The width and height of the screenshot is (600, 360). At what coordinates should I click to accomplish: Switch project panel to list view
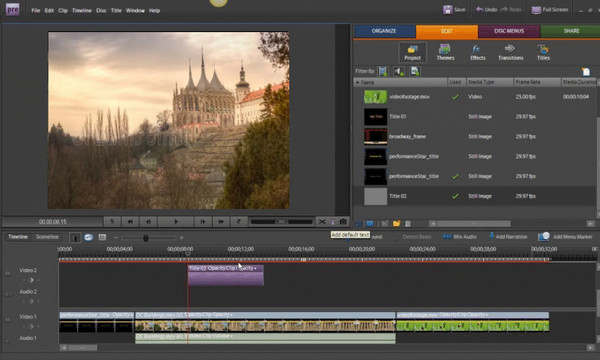pos(359,223)
